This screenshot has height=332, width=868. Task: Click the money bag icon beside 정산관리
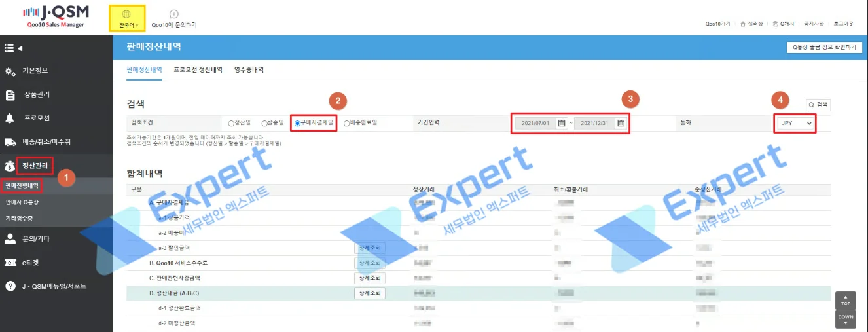[10, 166]
